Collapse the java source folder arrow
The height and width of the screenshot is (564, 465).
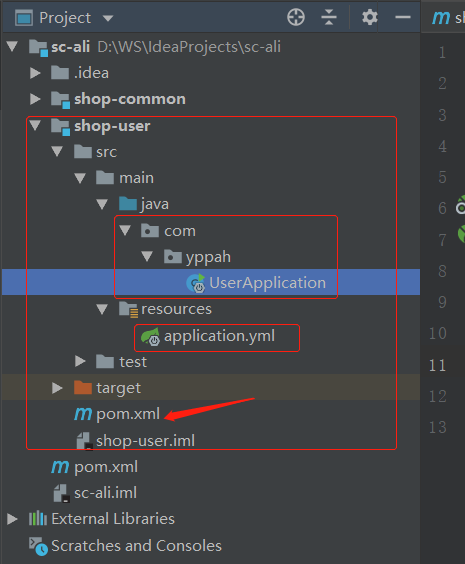click(102, 204)
